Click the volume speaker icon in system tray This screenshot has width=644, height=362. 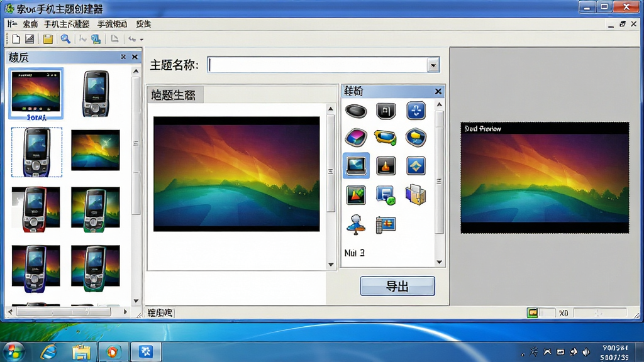coord(586,352)
